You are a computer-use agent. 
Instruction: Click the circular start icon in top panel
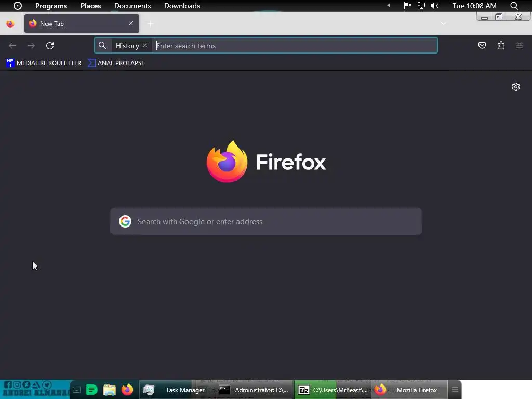pos(18,6)
